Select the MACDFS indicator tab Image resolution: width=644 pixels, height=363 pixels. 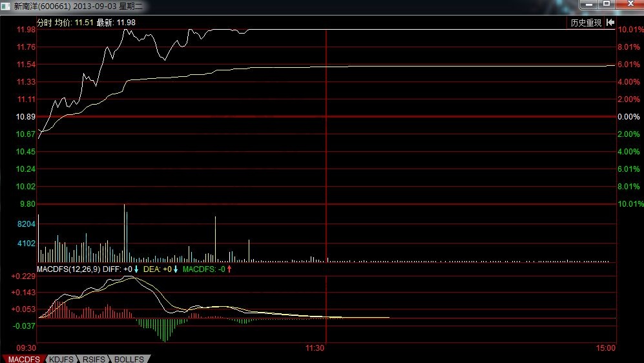pos(23,358)
